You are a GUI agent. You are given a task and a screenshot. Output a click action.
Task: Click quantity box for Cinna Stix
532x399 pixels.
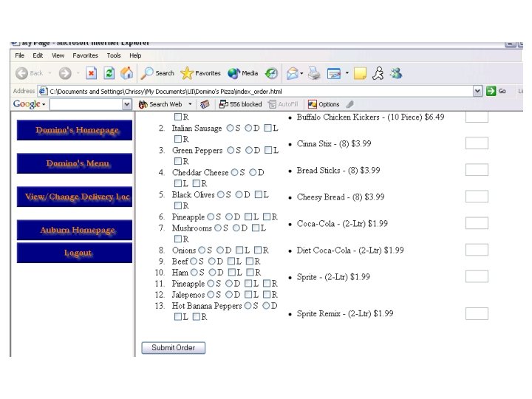pos(477,143)
